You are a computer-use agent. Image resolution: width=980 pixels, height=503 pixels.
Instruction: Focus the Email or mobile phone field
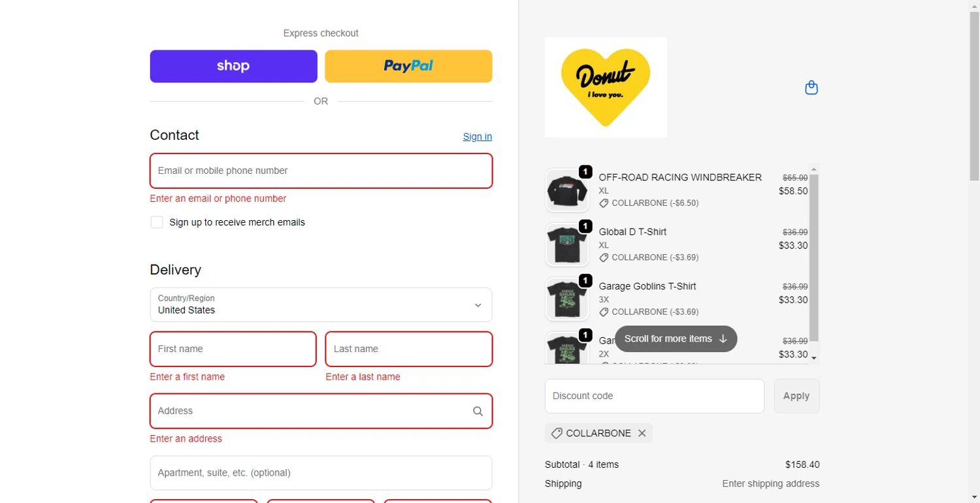[x=321, y=170]
